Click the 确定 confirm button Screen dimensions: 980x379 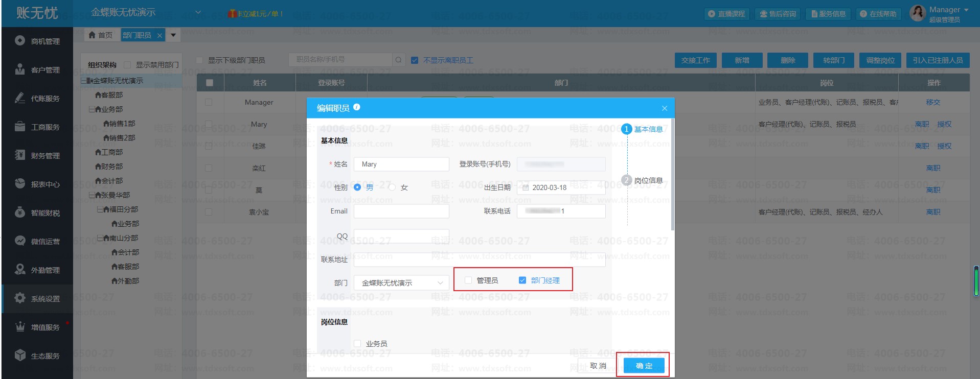[644, 366]
